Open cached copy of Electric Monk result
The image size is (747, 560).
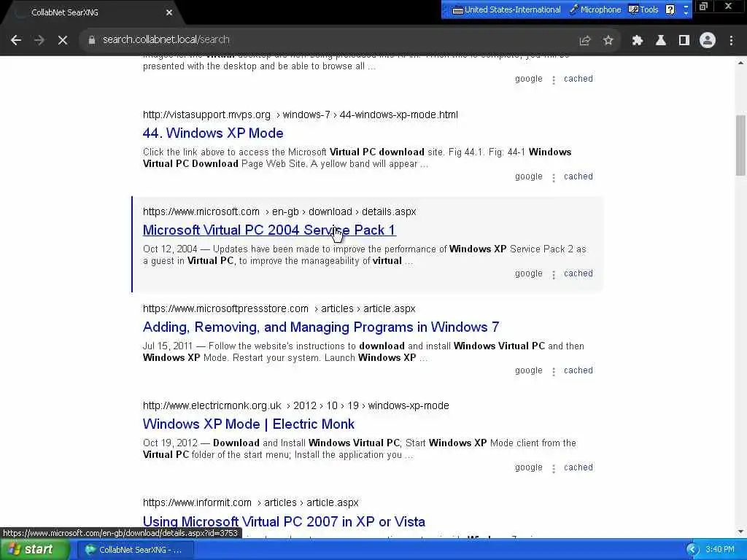[578, 467]
